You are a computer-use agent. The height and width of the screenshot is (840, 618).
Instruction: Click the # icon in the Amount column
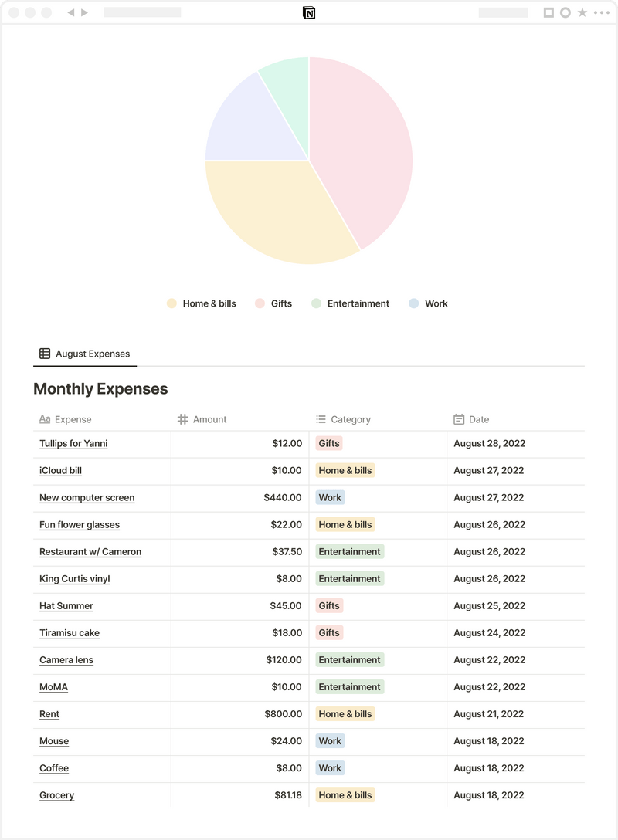[183, 419]
